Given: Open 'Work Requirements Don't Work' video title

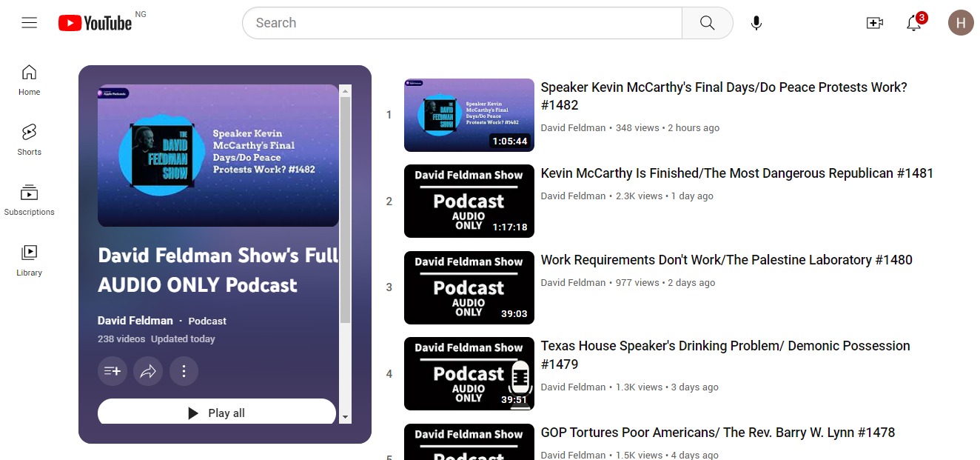Looking at the screenshot, I should [x=727, y=260].
